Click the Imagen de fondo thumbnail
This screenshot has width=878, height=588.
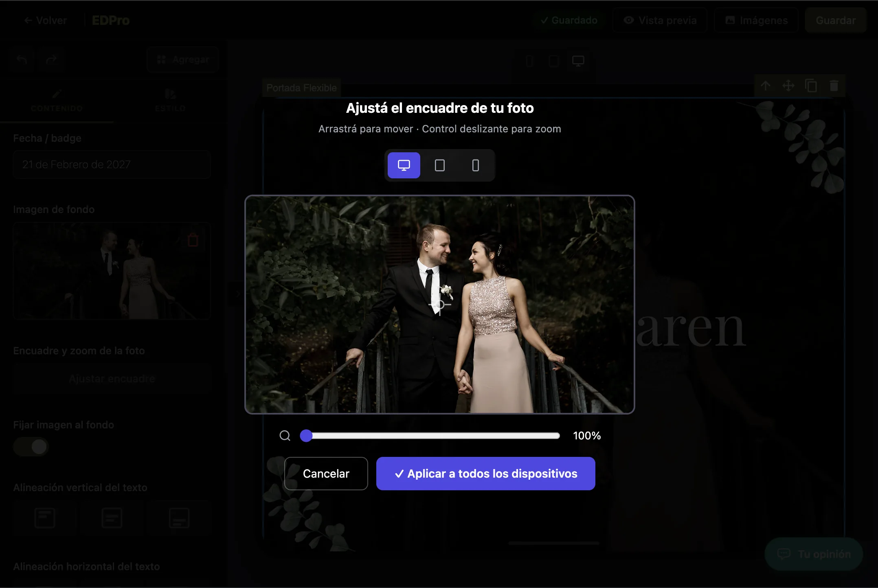[x=112, y=271]
